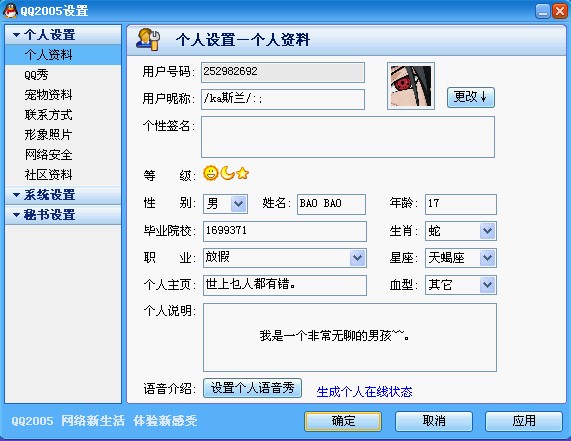Collapse the 个人设置 section

pos(16,35)
